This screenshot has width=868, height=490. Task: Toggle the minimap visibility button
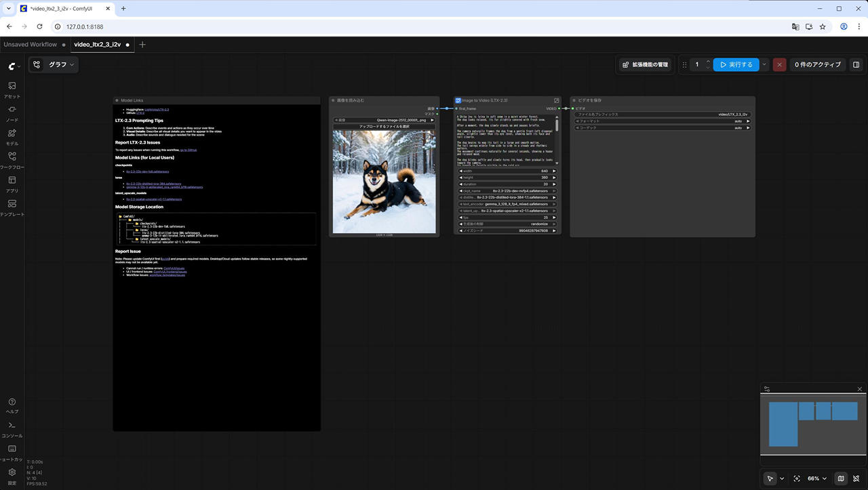pos(841,478)
